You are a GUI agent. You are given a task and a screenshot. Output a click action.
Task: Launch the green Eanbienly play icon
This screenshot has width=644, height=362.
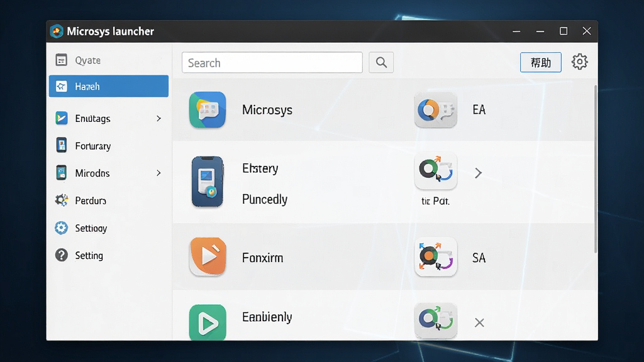tap(208, 322)
